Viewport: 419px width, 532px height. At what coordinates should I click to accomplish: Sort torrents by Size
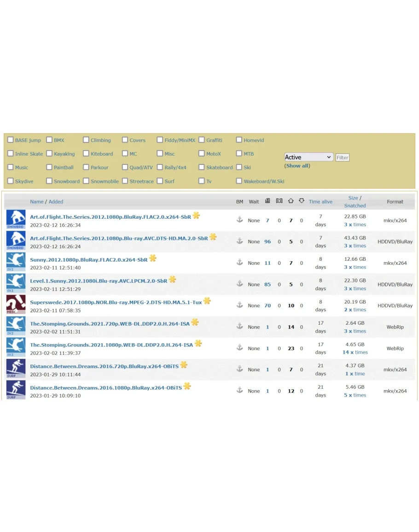tap(353, 198)
